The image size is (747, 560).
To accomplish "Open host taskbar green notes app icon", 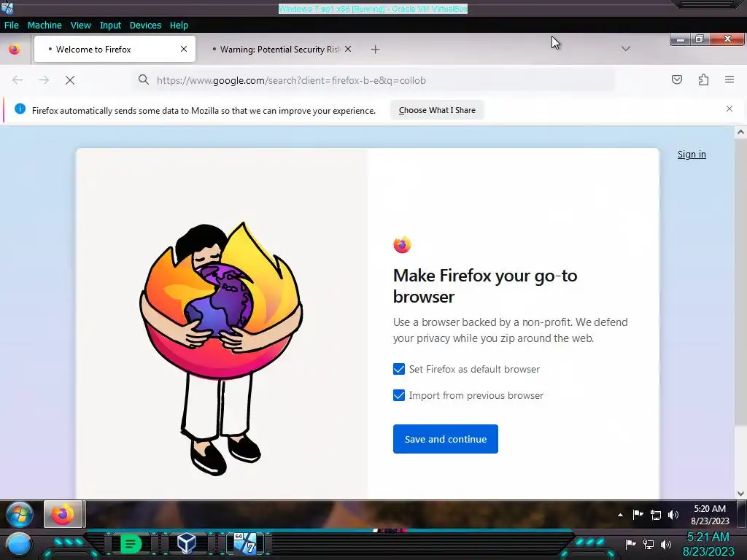I will click(131, 543).
